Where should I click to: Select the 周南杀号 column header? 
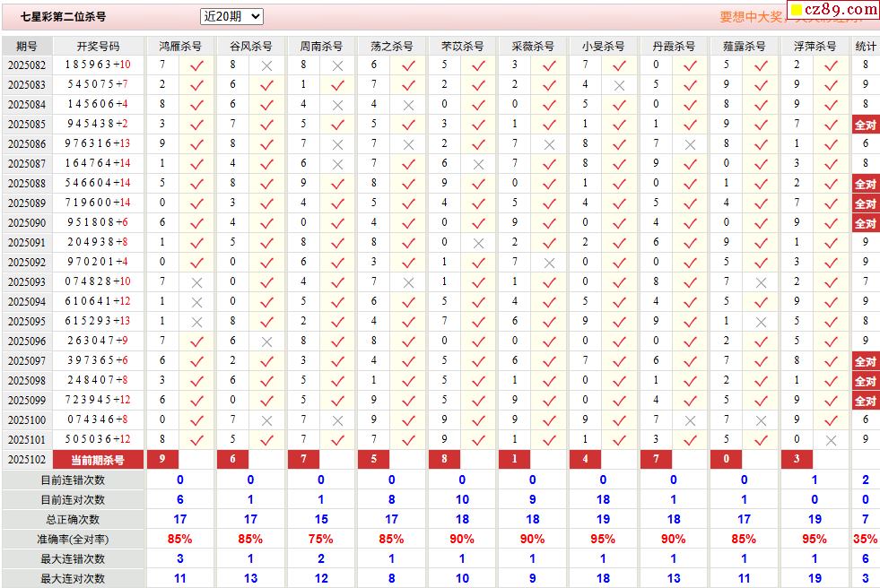(x=321, y=46)
